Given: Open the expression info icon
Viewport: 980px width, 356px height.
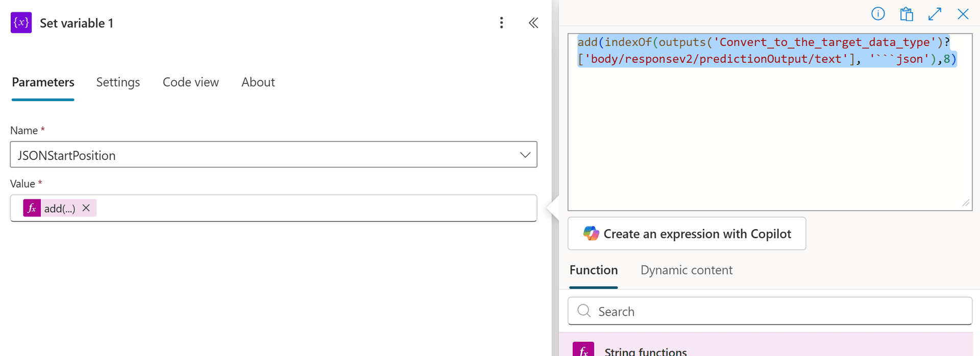Looking at the screenshot, I should 878,14.
